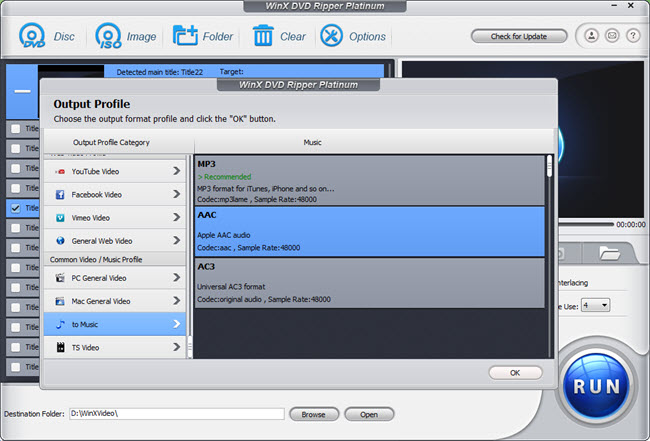Expand General Web Video arrow
The width and height of the screenshot is (650, 441).
click(177, 240)
